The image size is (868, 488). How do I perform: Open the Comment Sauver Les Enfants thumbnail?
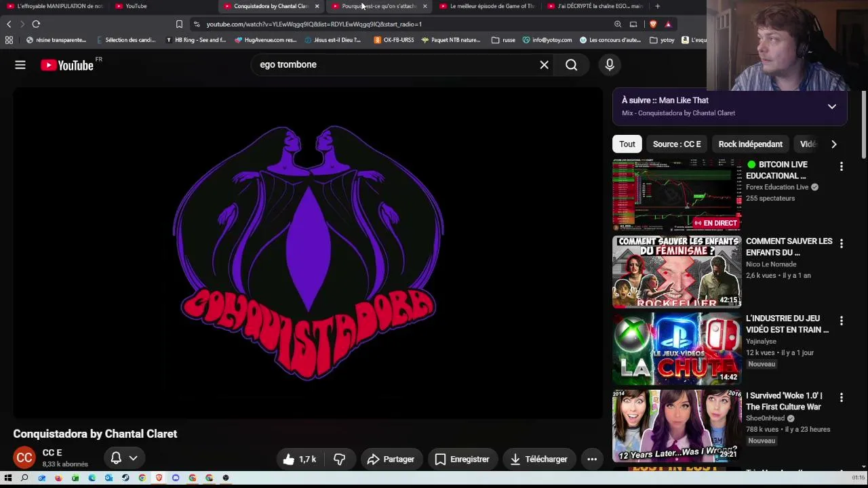coord(677,272)
